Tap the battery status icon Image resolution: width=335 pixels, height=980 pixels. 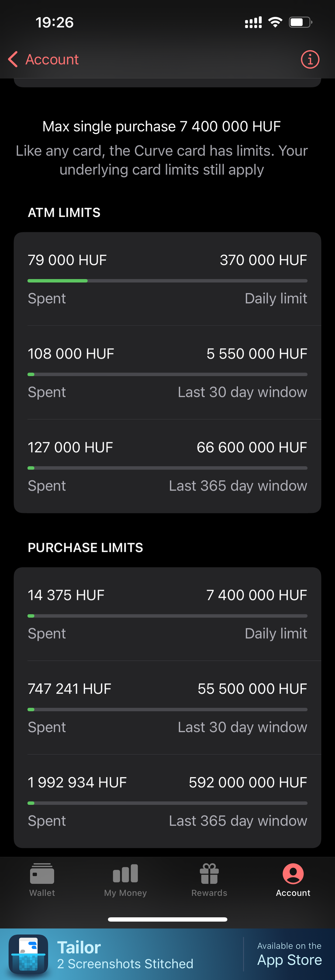tap(300, 22)
